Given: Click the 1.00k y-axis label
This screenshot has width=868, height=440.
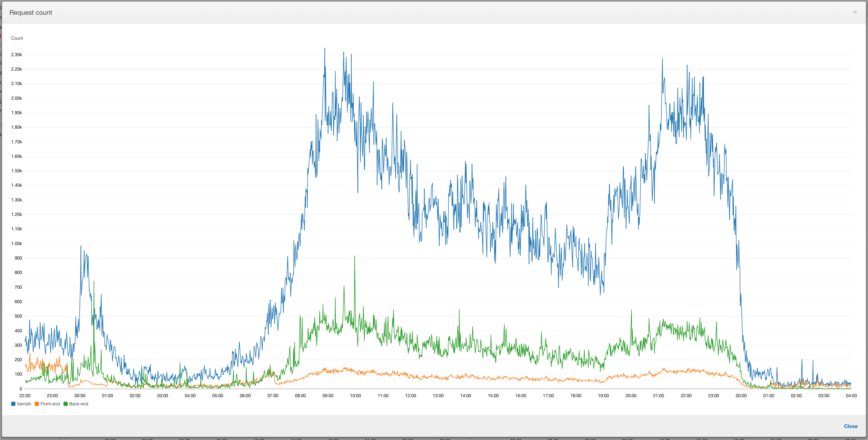Looking at the screenshot, I should tap(17, 244).
